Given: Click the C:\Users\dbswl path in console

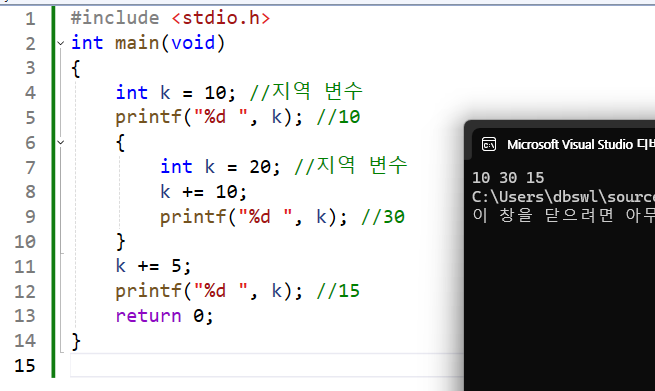Looking at the screenshot, I should click(563, 196).
